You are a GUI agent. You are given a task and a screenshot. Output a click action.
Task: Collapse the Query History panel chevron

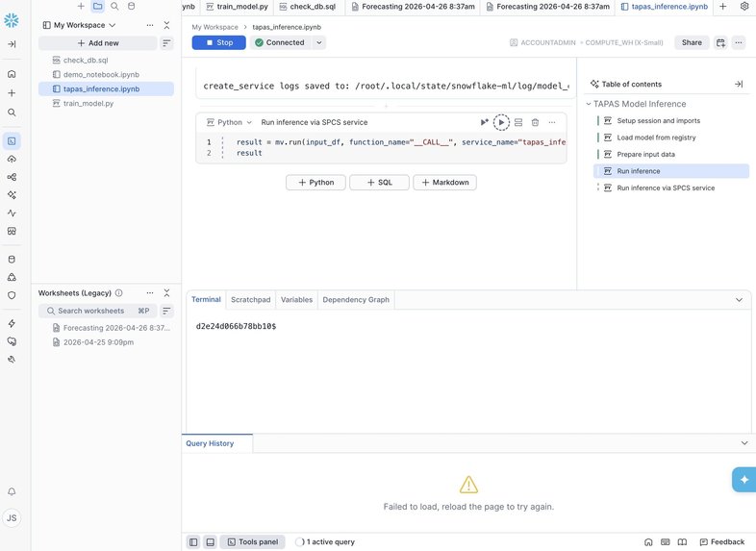(x=744, y=443)
